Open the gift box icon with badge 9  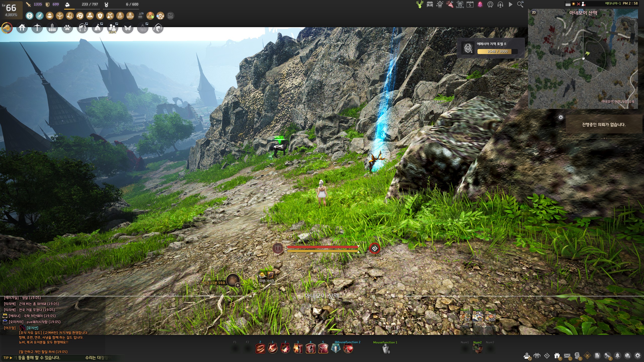(557, 356)
